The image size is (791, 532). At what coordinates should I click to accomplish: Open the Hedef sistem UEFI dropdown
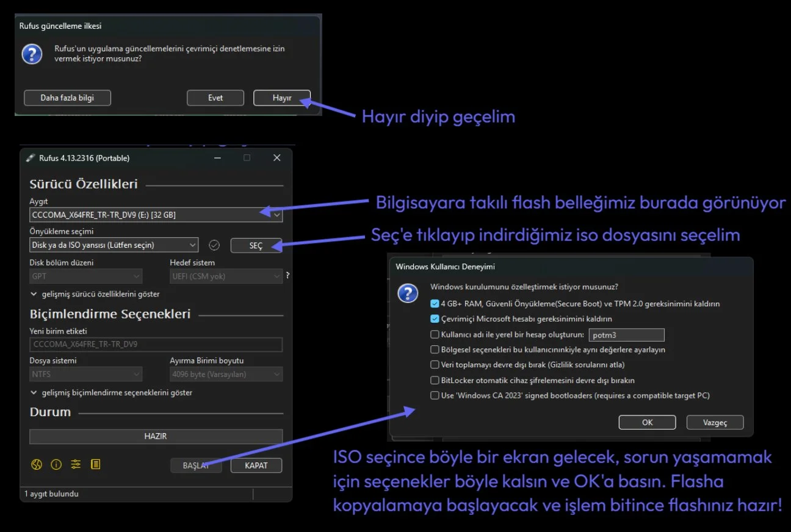coord(226,276)
